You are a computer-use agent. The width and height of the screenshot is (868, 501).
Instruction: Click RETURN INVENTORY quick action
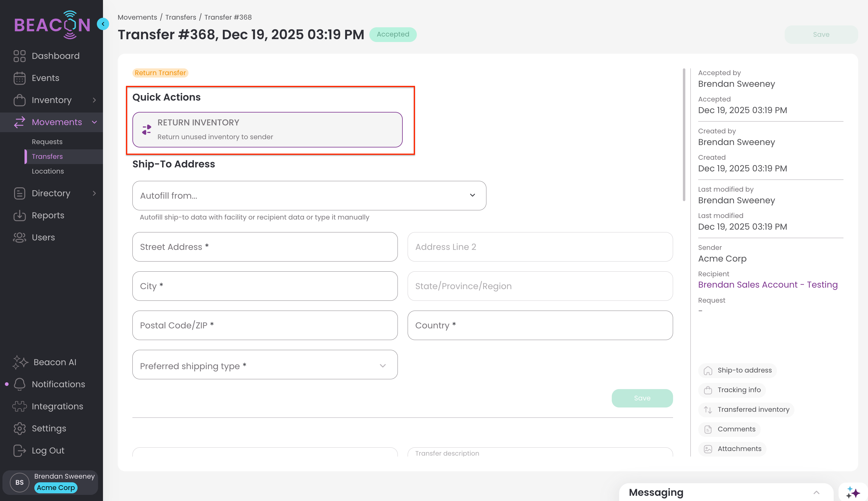(x=267, y=130)
